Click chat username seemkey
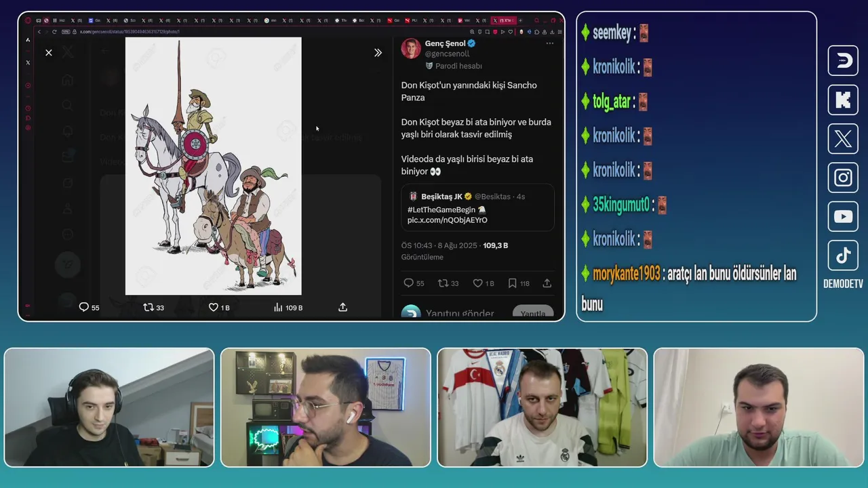Viewport: 868px width, 488px height. [612, 33]
